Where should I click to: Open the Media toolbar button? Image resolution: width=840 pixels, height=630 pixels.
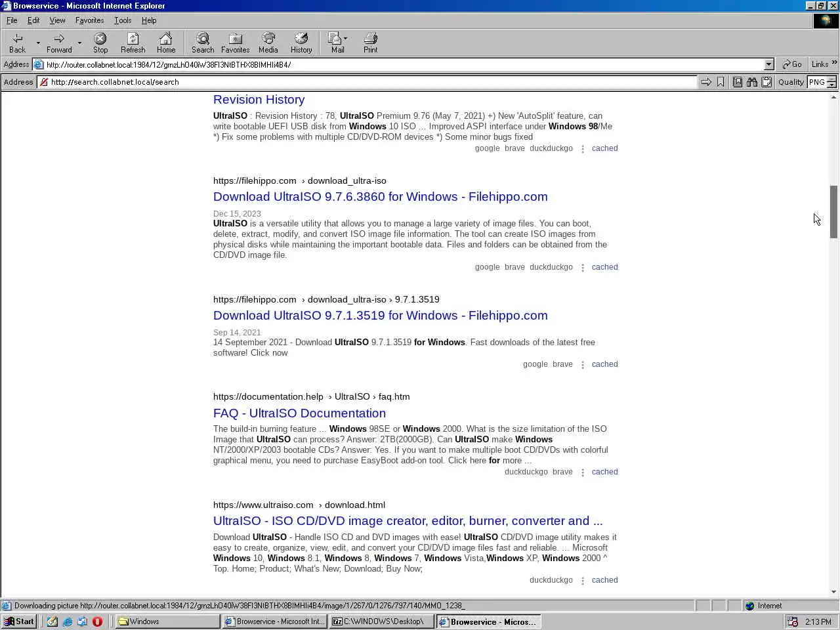click(268, 43)
